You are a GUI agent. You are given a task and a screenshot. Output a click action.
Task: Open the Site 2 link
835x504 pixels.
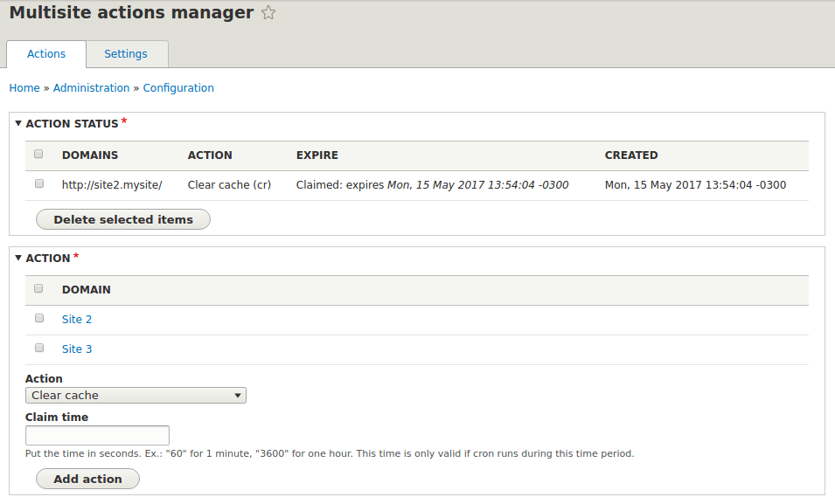pyautogui.click(x=77, y=320)
